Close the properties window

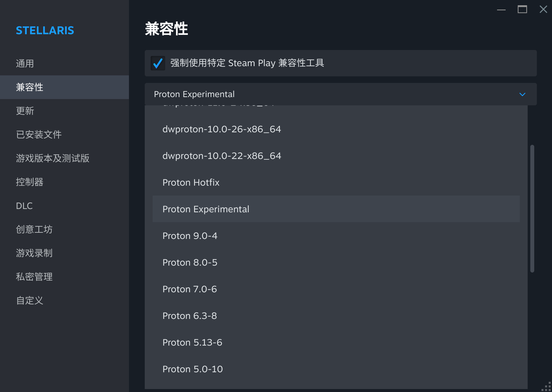(543, 10)
